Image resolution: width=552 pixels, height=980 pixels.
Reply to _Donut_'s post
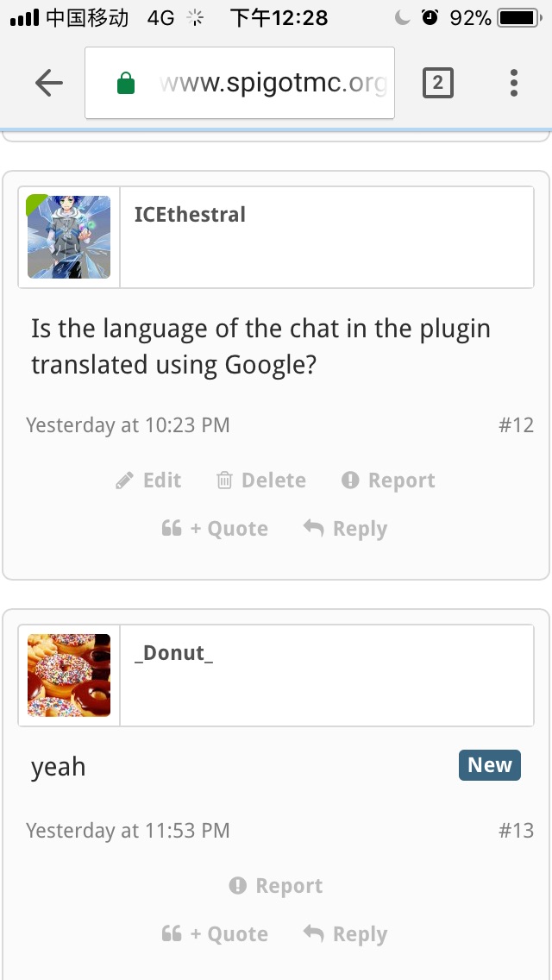[345, 934]
